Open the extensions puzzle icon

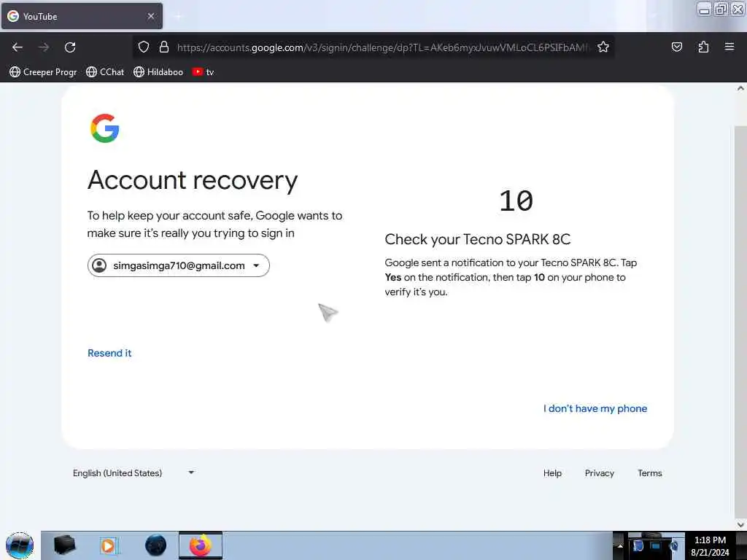pos(703,47)
